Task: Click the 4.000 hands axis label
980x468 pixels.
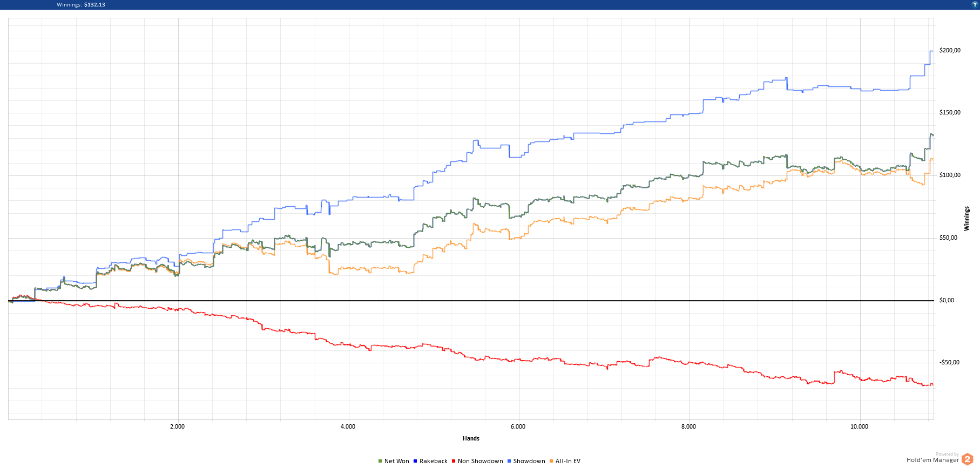Action: [x=348, y=426]
